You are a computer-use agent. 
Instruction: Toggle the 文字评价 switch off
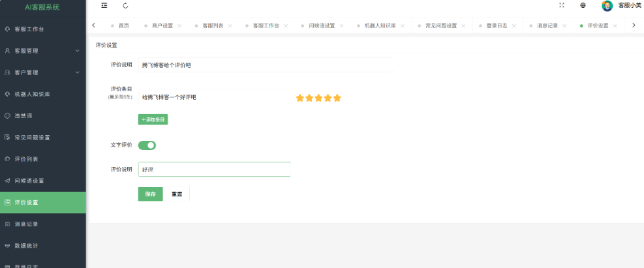click(147, 145)
